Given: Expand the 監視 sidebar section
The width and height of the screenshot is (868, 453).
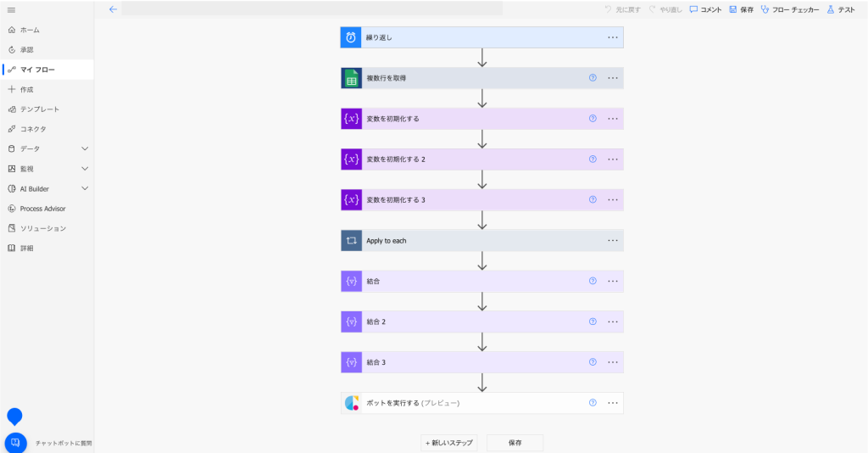Looking at the screenshot, I should pyautogui.click(x=85, y=169).
